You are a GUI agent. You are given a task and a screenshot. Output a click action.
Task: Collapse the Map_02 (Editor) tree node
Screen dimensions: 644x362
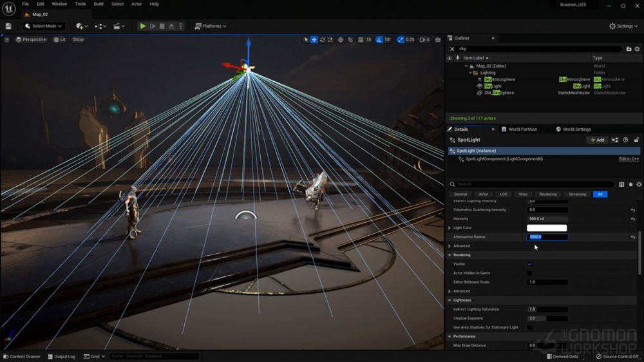[x=466, y=66]
